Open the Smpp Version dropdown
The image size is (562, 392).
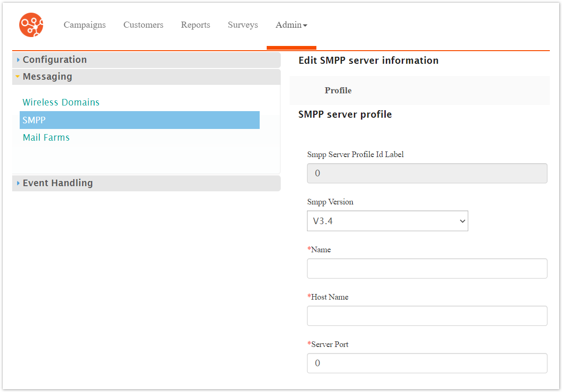(x=387, y=221)
